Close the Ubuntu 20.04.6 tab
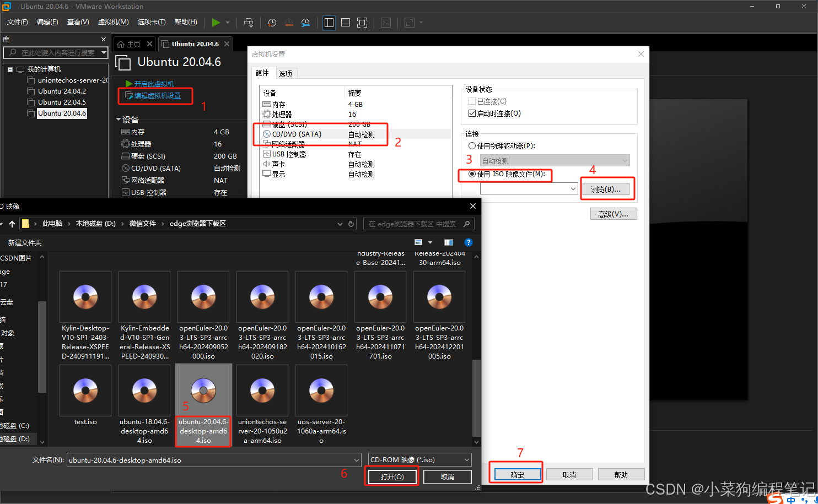 227,44
